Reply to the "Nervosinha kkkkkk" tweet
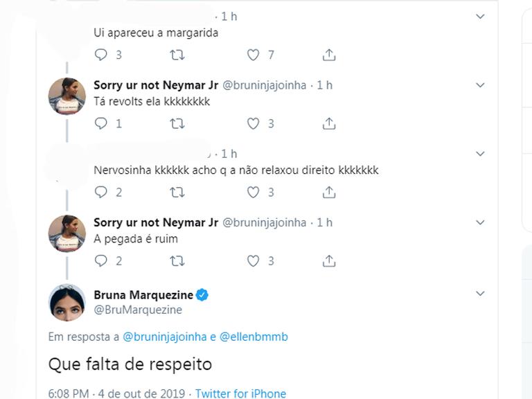The width and height of the screenshot is (532, 399). pyautogui.click(x=100, y=192)
